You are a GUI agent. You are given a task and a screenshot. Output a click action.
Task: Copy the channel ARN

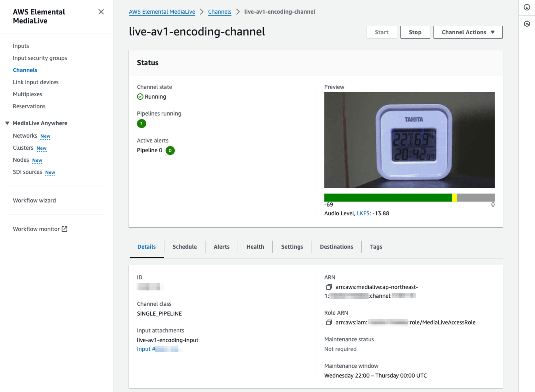tap(329, 287)
